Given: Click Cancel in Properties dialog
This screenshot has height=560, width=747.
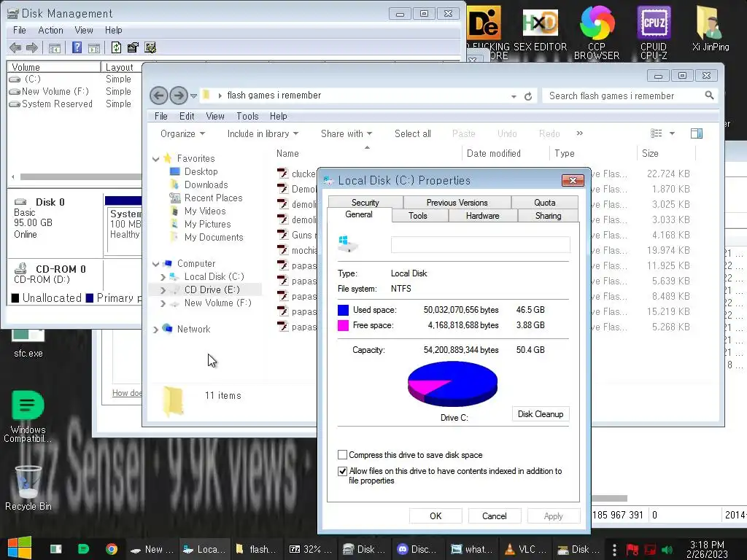Looking at the screenshot, I should pos(494,516).
